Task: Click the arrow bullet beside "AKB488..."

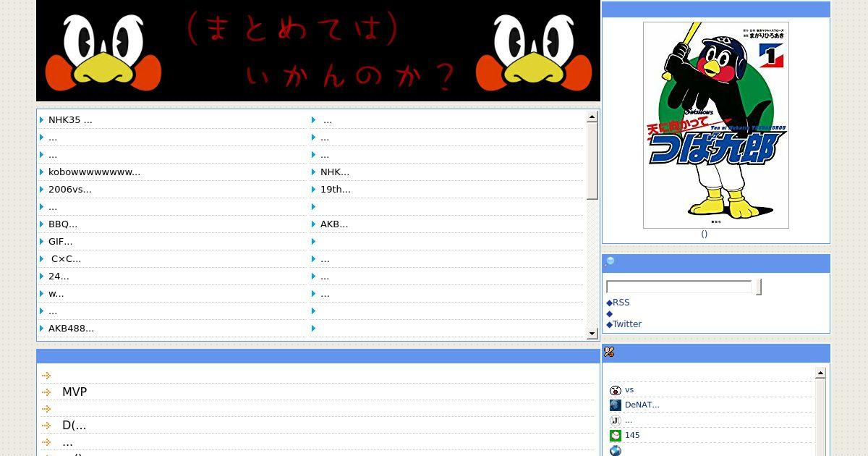Action: click(x=42, y=329)
